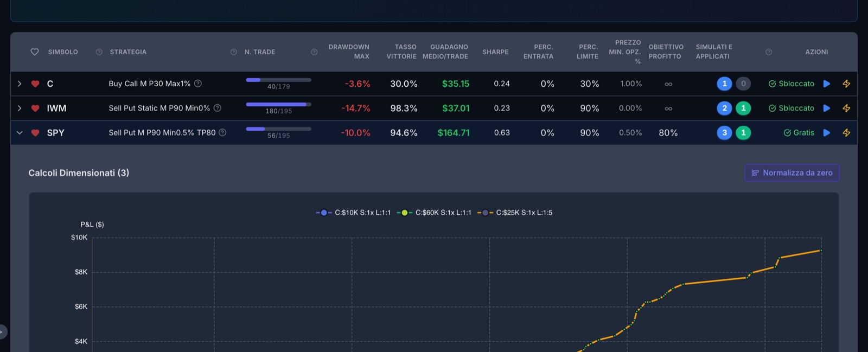Viewport: 868px width, 352px height.
Task: Click the Calcoli Dimensionati (3) heading
Action: coord(79,172)
